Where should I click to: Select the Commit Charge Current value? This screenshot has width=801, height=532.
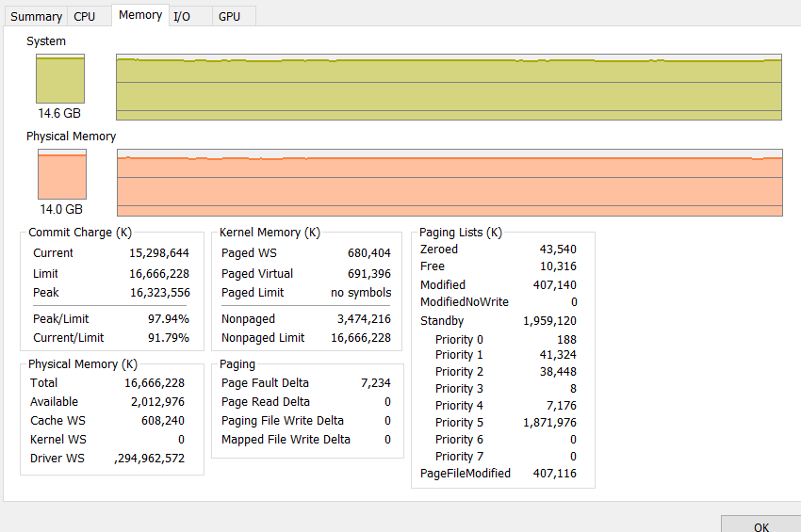click(158, 253)
